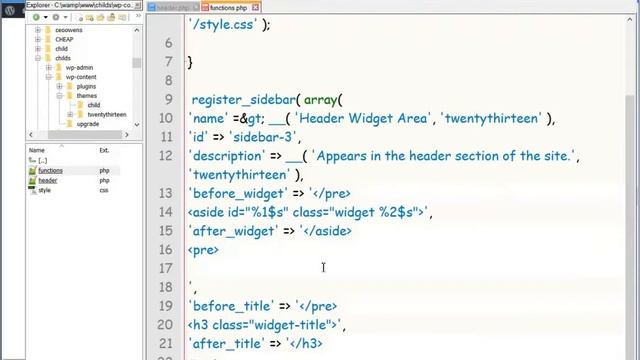
Task: Click line number 9 in gutter
Action: click(x=169, y=99)
